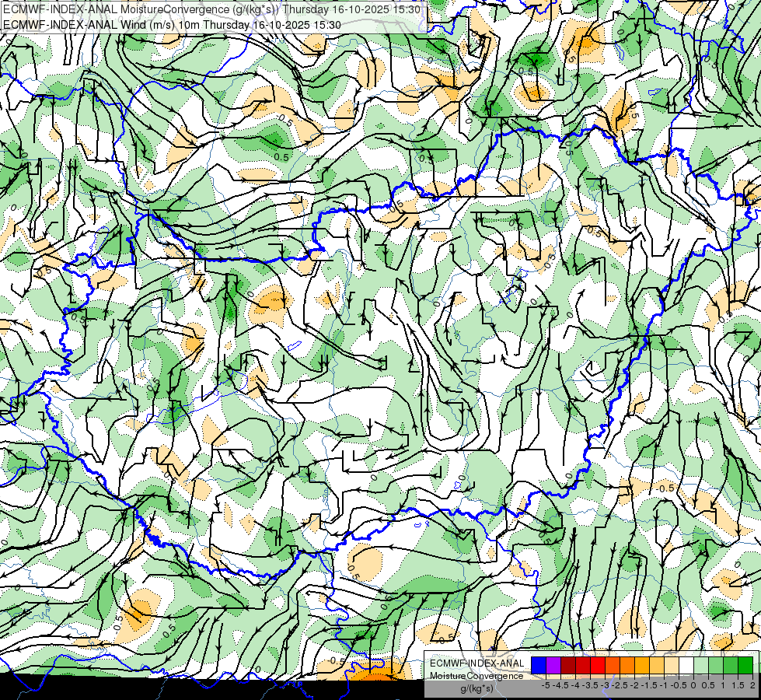Click the 2 tick label at legend end
761x700 pixels.
(752, 685)
